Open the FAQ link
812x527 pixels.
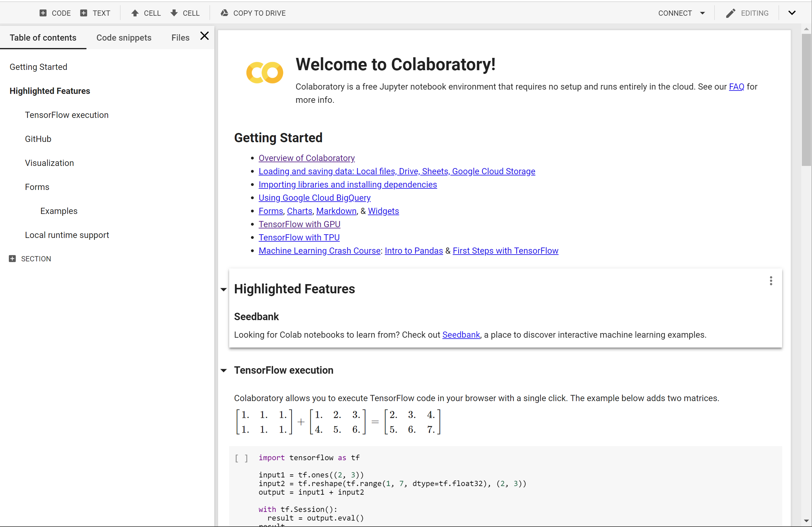click(736, 87)
